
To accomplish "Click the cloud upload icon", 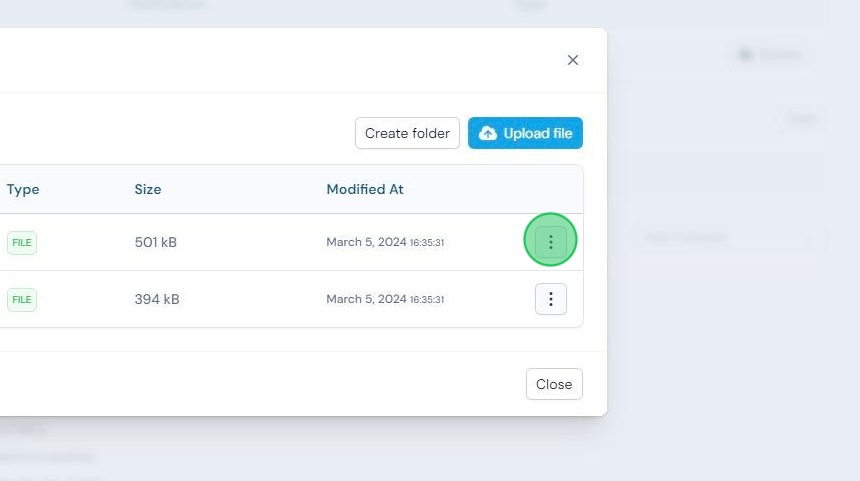I will pyautogui.click(x=488, y=133).
